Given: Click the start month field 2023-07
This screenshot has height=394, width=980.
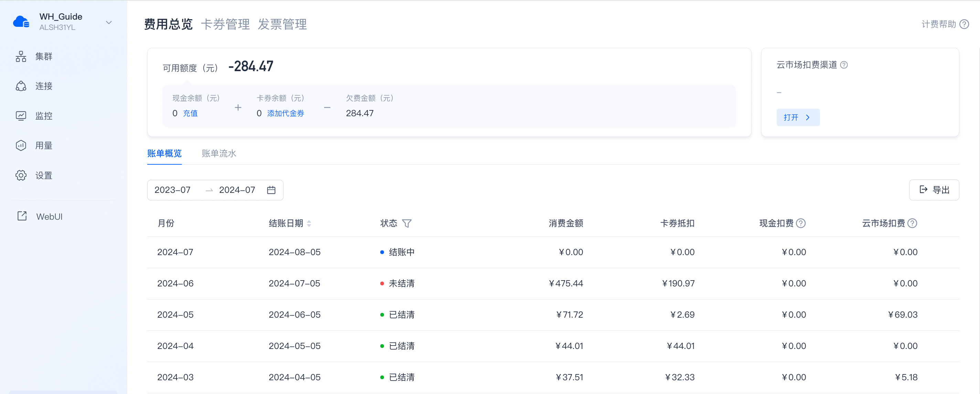Looking at the screenshot, I should pos(172,190).
